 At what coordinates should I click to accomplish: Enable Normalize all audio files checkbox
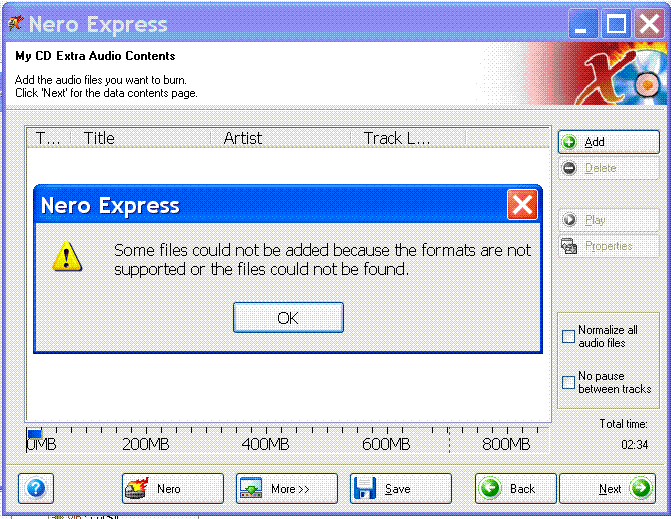pyautogui.click(x=568, y=336)
